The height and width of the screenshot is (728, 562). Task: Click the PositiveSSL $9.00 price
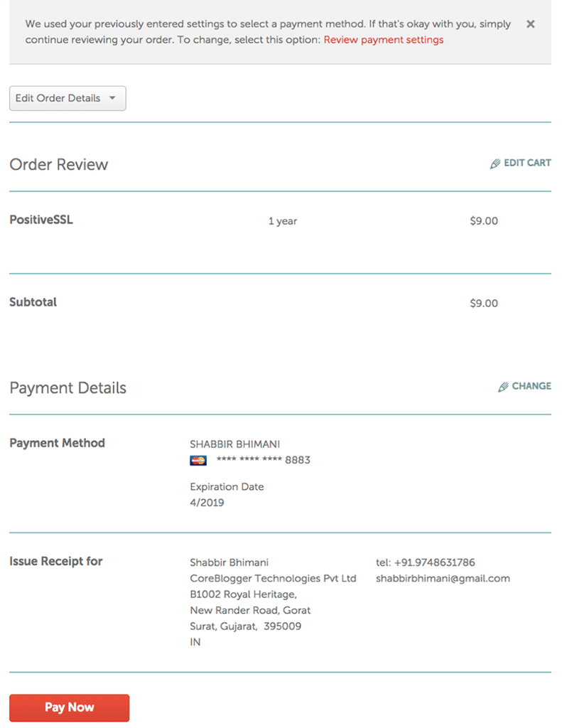[x=484, y=220]
